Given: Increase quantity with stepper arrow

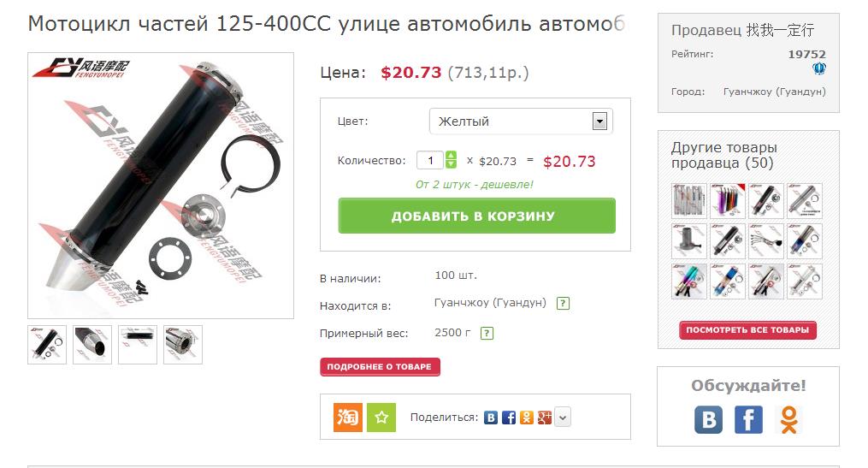Looking at the screenshot, I should [452, 157].
